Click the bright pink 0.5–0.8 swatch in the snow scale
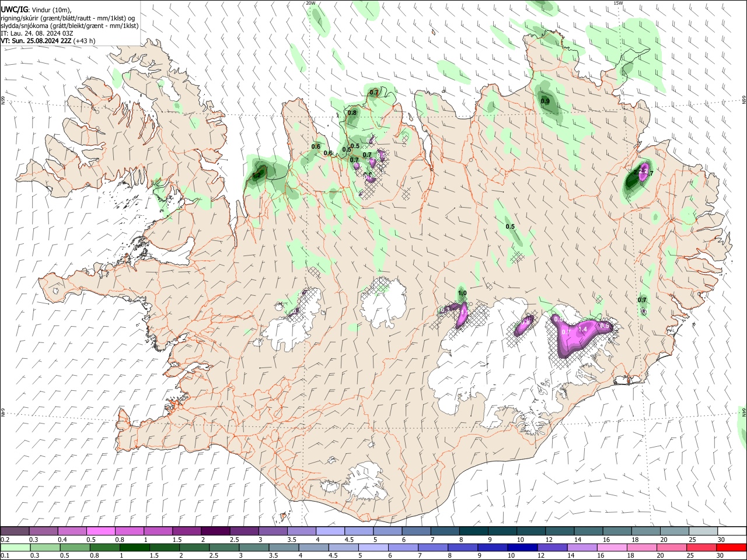 pos(100,531)
